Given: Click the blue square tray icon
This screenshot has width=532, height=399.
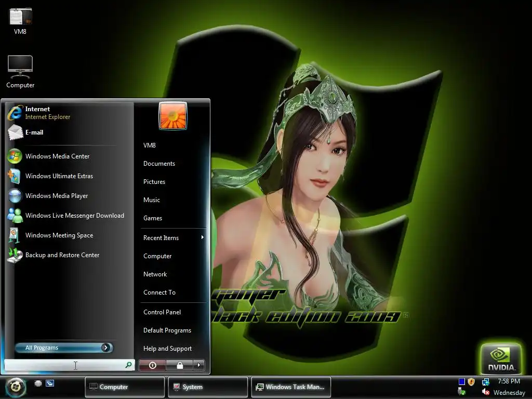Looking at the screenshot, I should tap(461, 382).
